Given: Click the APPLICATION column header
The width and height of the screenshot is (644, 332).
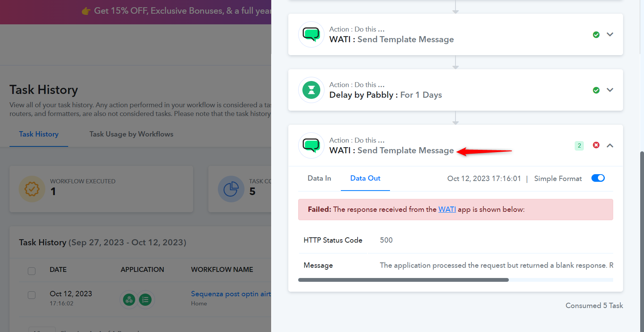Looking at the screenshot, I should pos(142,270).
